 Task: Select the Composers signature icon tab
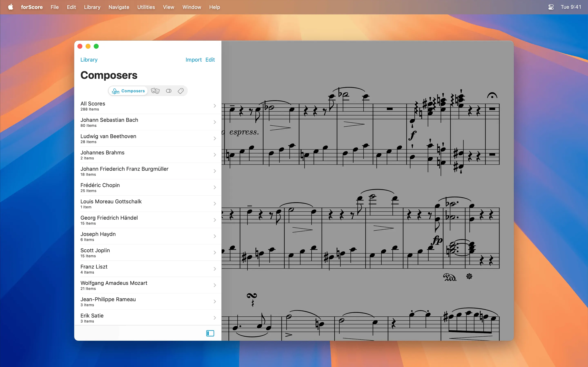point(128,91)
